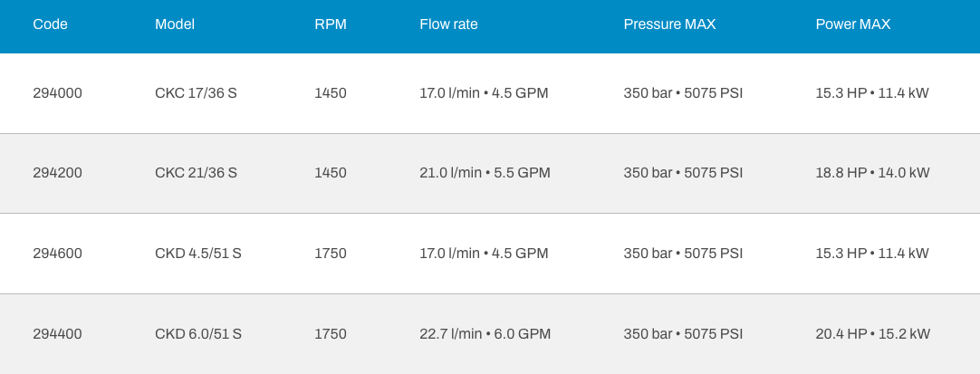The image size is (980, 374).
Task: Click the pressure cell in the CKD 6.0/51 S row
Action: point(683,333)
